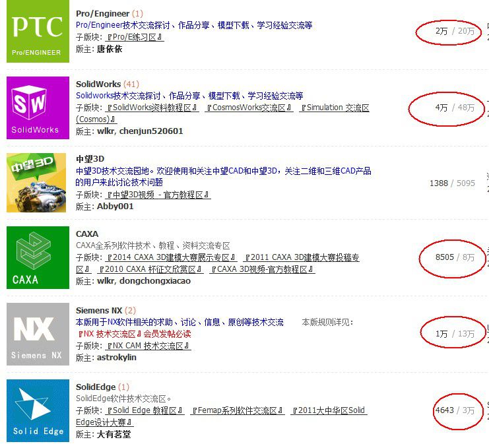Click the 1388 / 5095 post count
This screenshot has height=448, width=489.
coord(453,183)
